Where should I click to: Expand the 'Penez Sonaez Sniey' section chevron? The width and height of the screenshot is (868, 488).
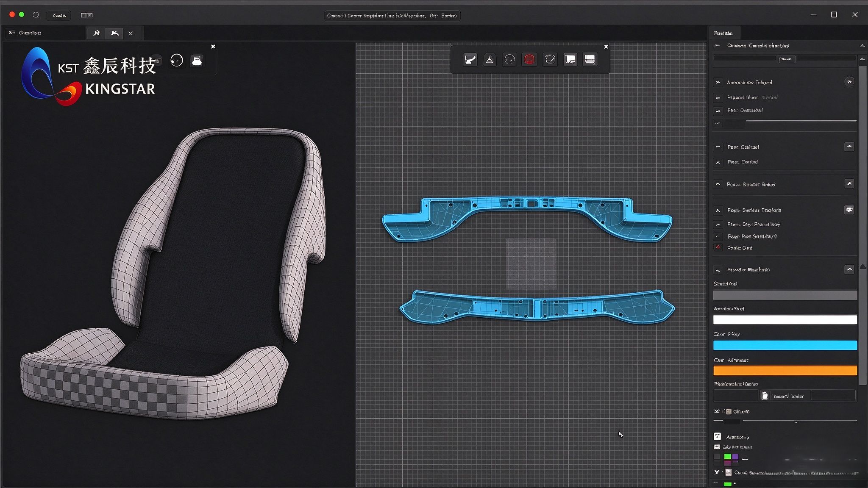718,184
